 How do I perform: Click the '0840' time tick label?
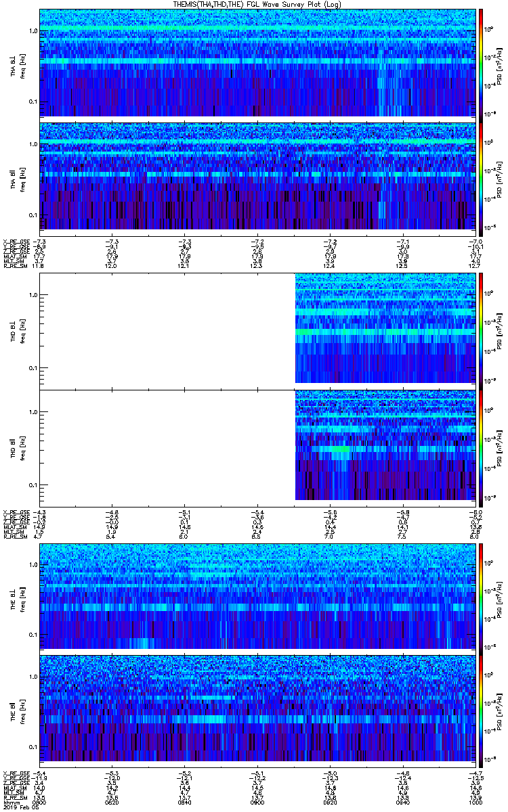tap(186, 803)
